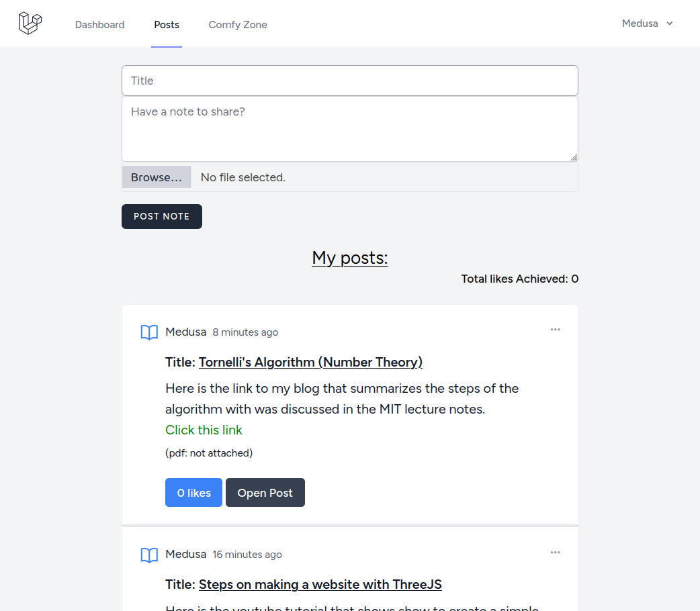Select the Posts navigation tab
Screen dimensions: 700x611
(x=167, y=24)
